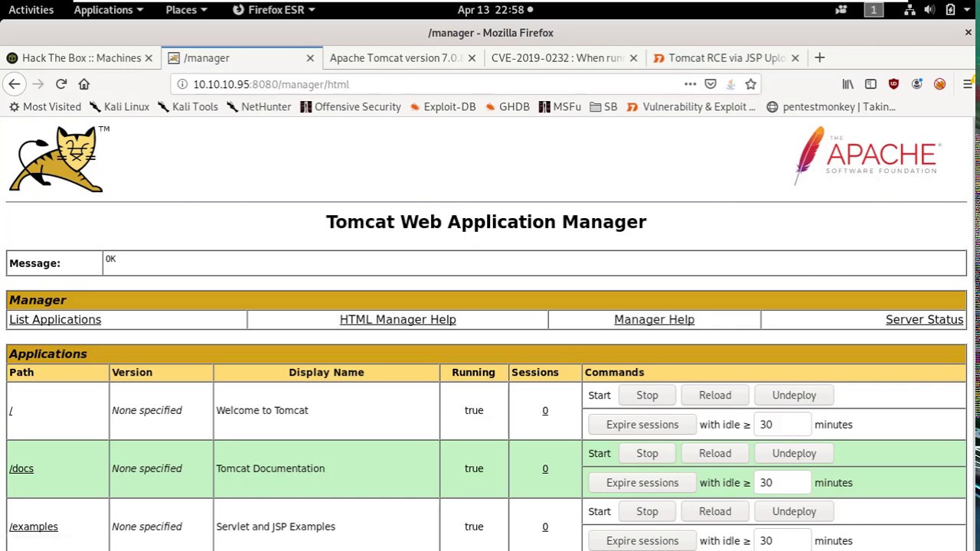Image resolution: width=980 pixels, height=551 pixels.
Task: Stop the /docs application
Action: tap(647, 453)
